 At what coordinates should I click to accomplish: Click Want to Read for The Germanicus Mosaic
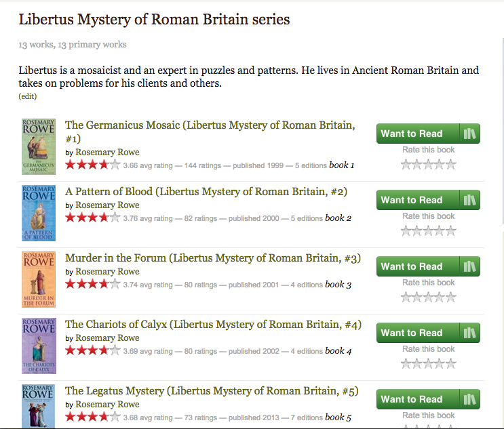pyautogui.click(x=412, y=134)
